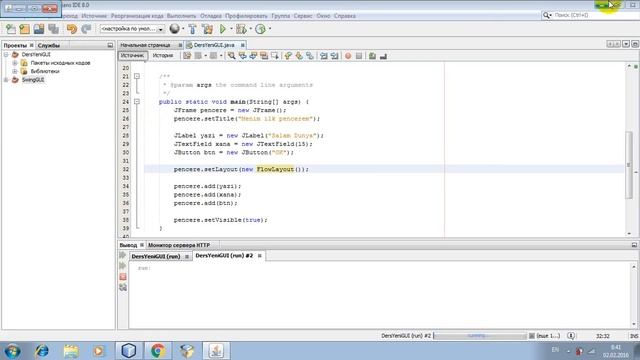Click the New File toolbar icon
This screenshot has height=360, width=640.
click(11, 29)
